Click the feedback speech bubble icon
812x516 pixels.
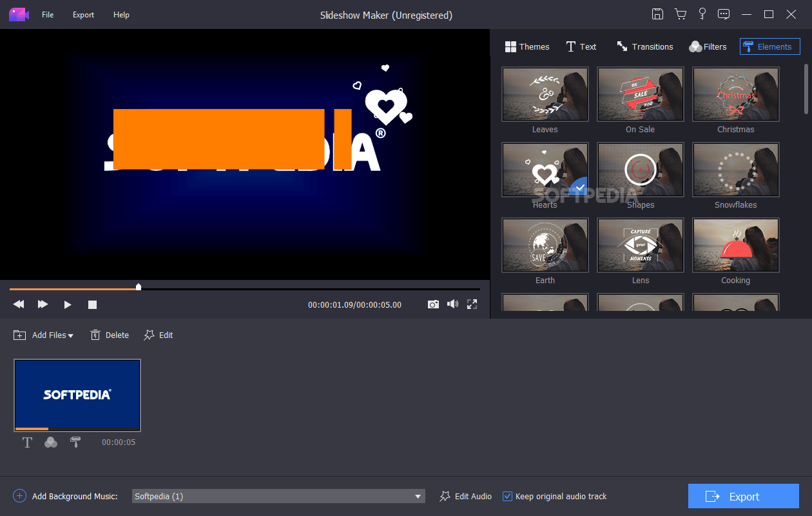click(x=723, y=14)
